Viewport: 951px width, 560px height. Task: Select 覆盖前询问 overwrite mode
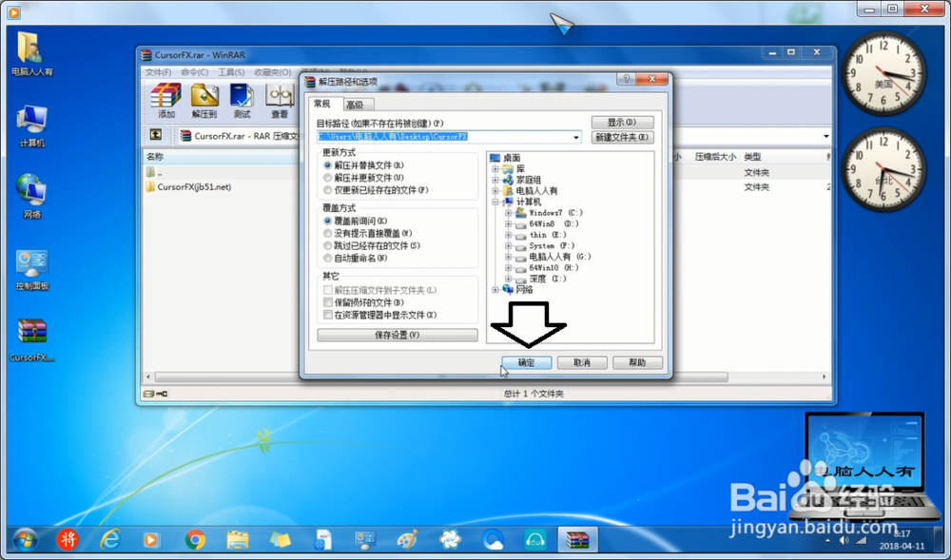tap(356, 221)
